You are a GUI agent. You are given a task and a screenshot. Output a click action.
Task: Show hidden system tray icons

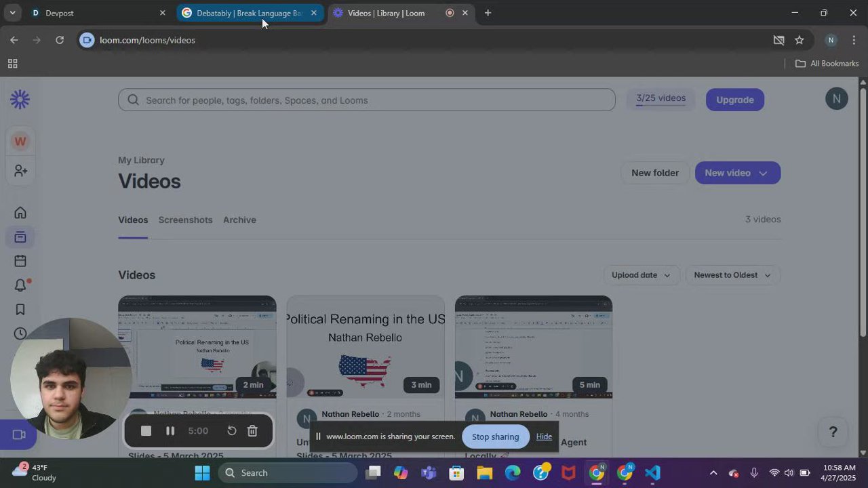coord(713,473)
